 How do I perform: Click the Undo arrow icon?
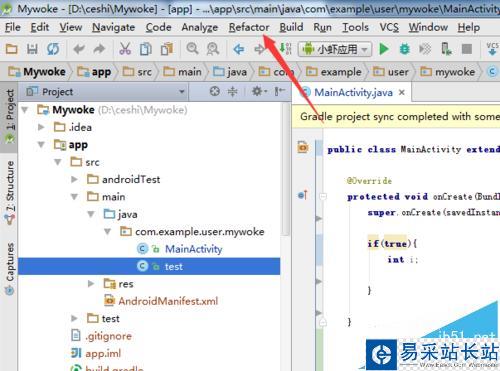tap(79, 49)
